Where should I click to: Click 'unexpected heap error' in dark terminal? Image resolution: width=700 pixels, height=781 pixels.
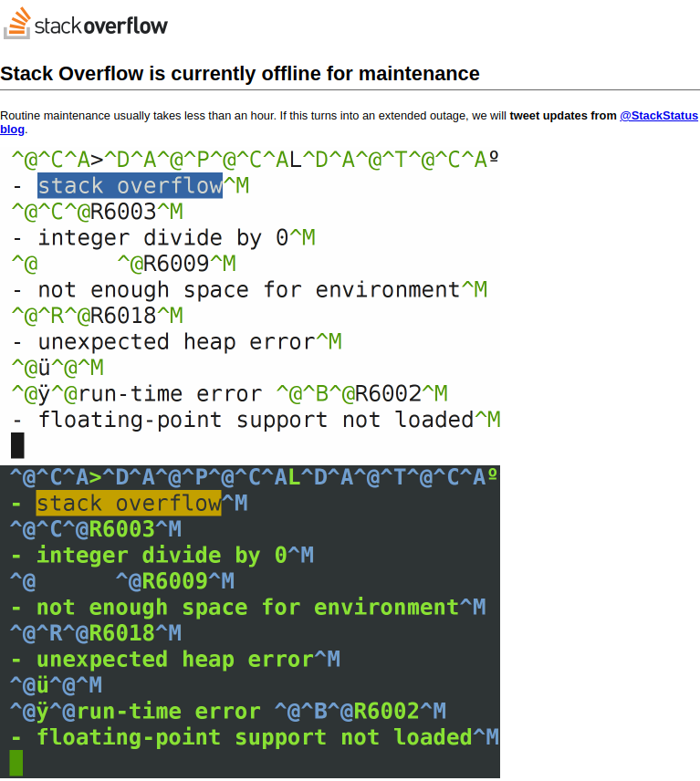[175, 660]
